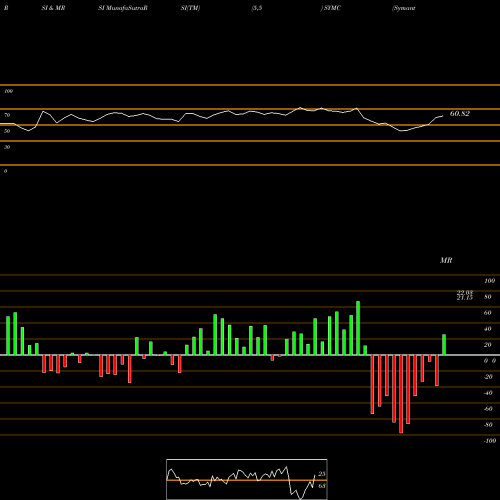Click the MR axis label -80
The image size is (500, 500).
click(x=488, y=425)
